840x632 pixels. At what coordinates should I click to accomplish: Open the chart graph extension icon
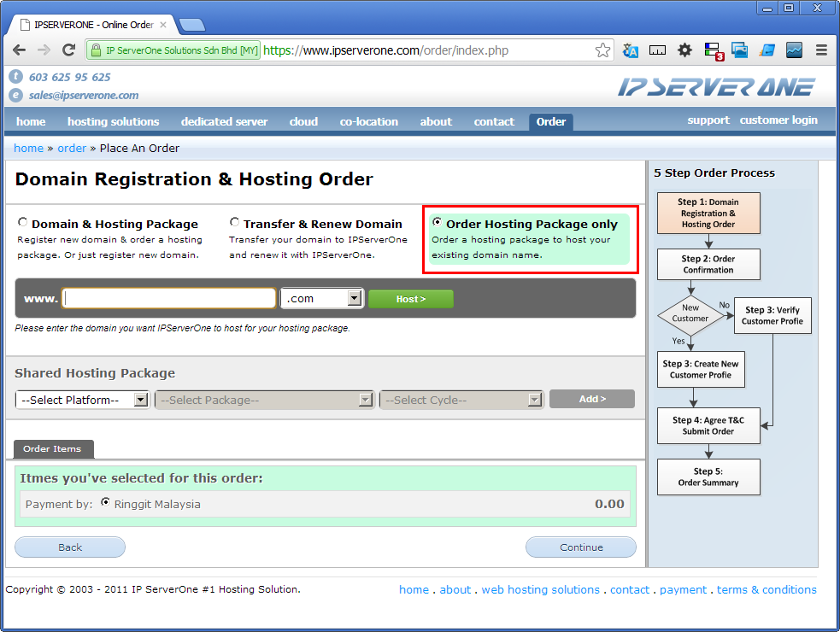pos(794,50)
